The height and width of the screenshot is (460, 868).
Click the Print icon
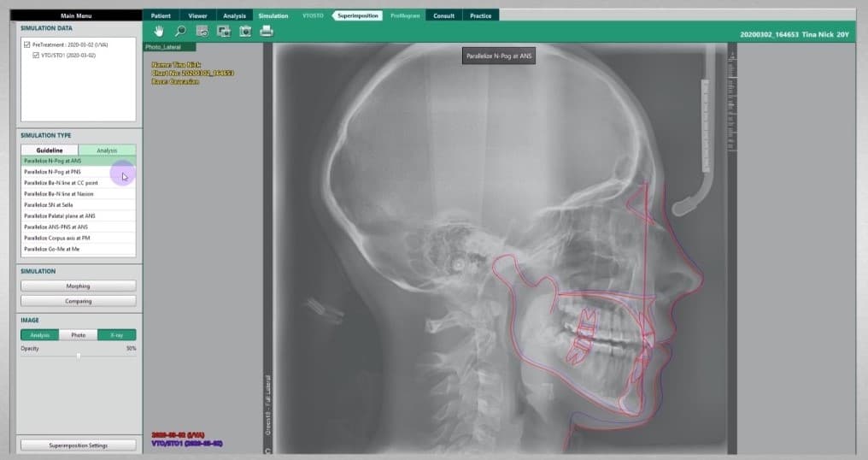coord(267,31)
